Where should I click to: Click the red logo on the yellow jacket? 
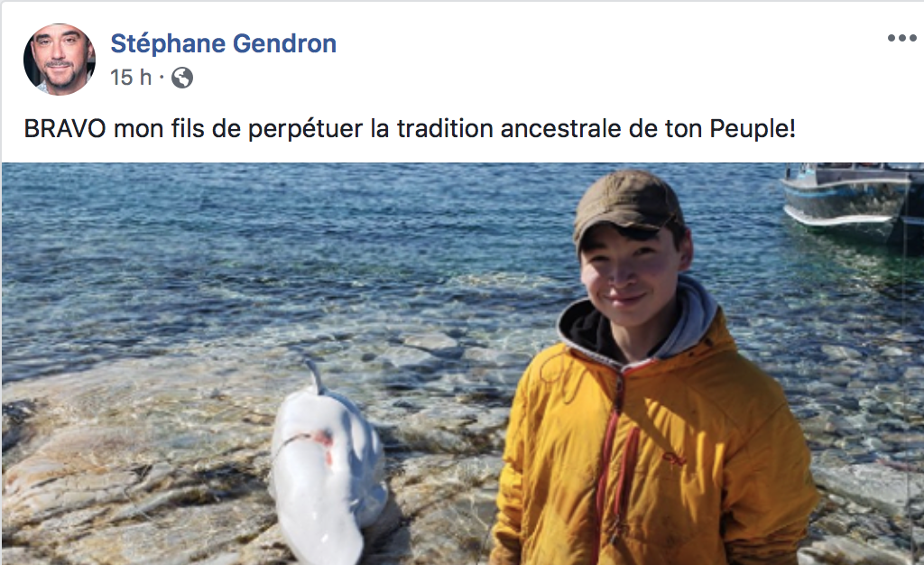[x=672, y=458]
